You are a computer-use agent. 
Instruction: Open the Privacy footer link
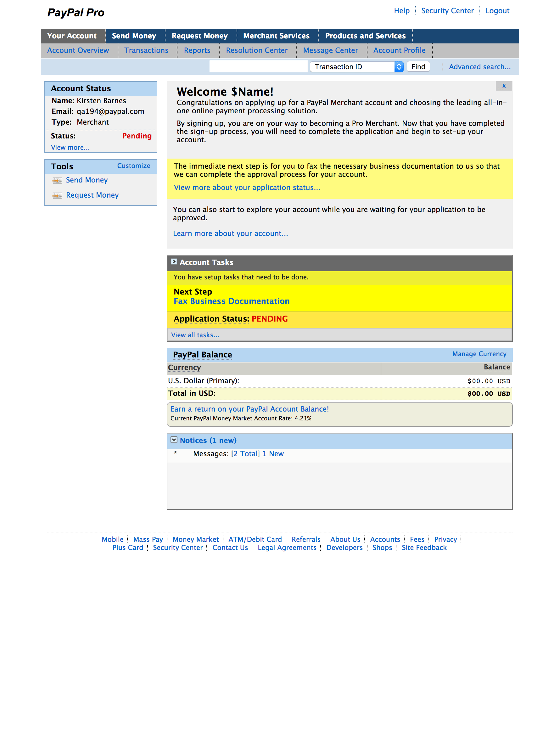[x=445, y=539]
